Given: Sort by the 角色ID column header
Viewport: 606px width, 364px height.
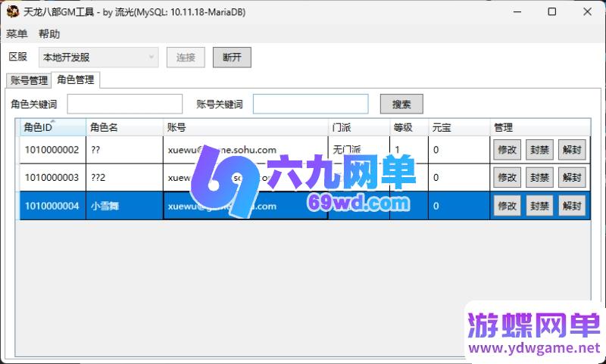Looking at the screenshot, I should point(53,127).
